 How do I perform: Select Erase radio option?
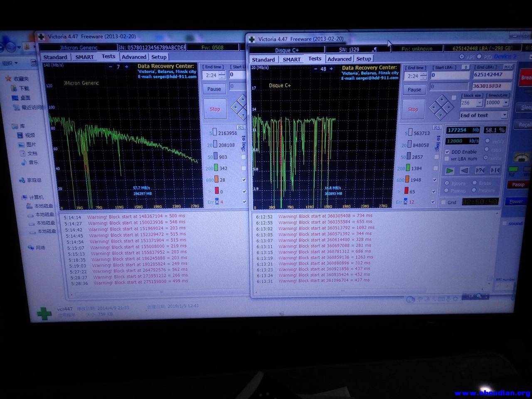coord(475,183)
